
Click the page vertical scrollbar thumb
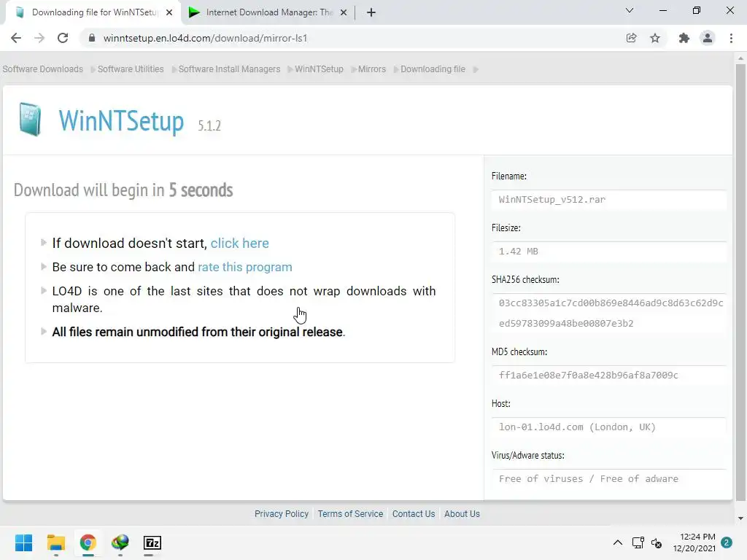pos(740,282)
